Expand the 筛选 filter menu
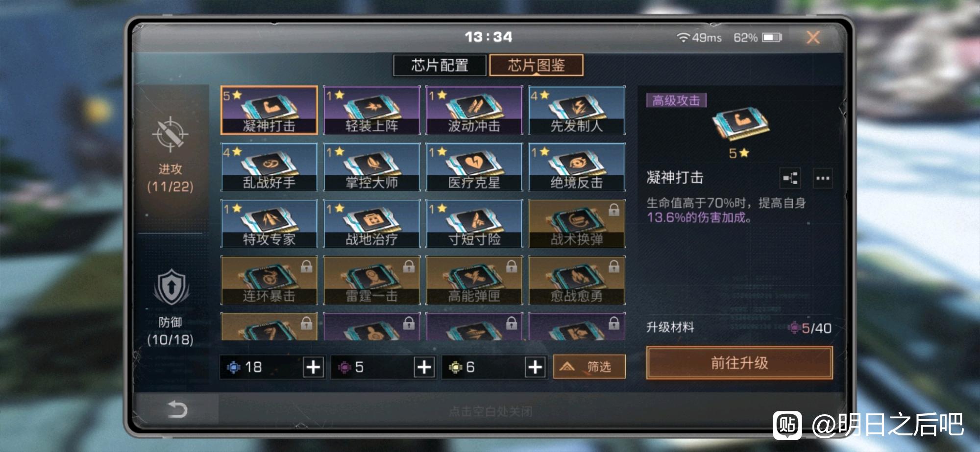This screenshot has height=452, width=980. pos(589,366)
